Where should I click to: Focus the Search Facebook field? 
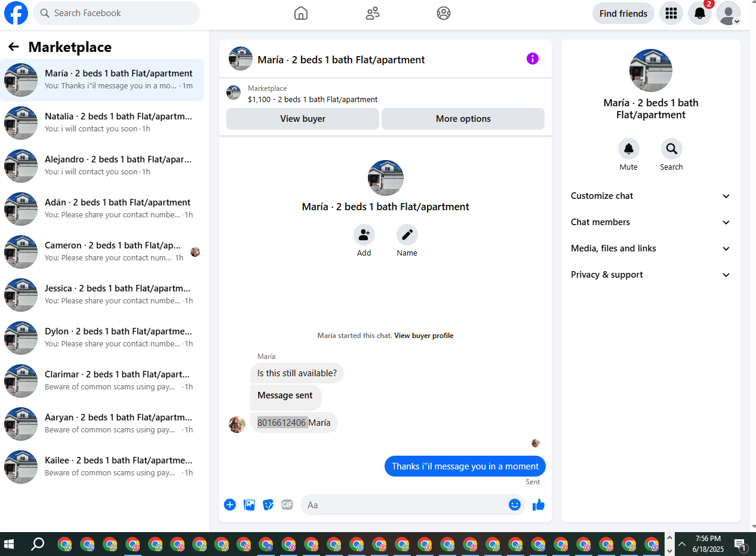116,13
